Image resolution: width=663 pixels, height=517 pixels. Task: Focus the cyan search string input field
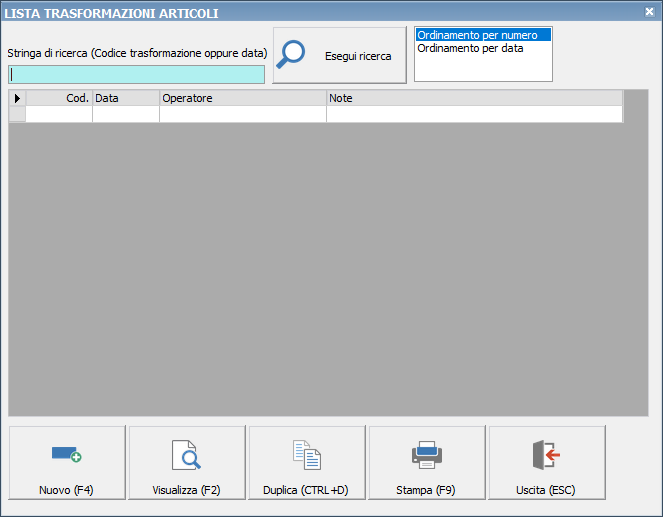click(137, 74)
